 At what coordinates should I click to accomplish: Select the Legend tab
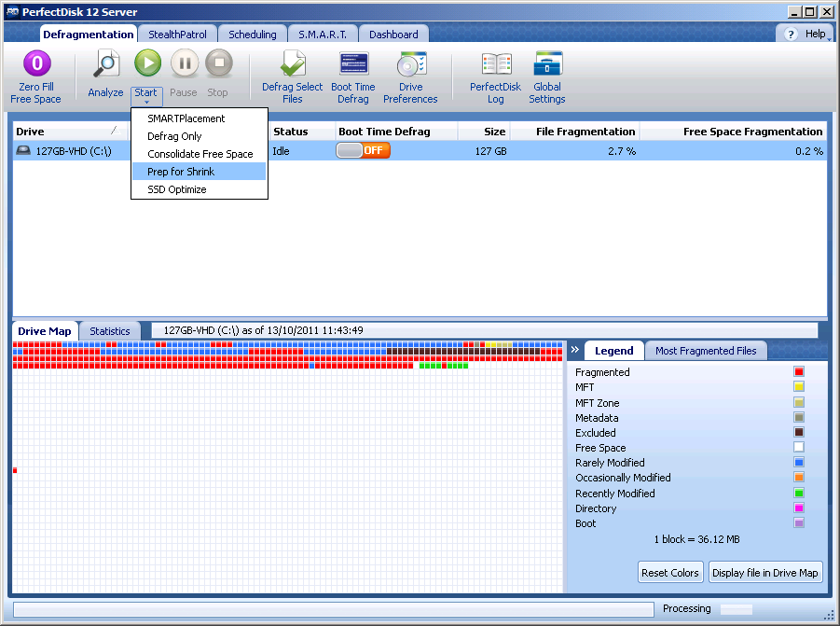click(614, 351)
